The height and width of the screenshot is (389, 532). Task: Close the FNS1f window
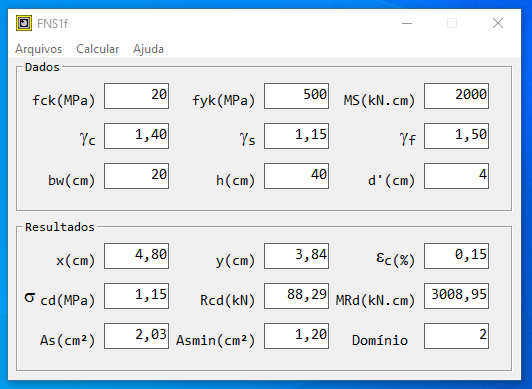498,23
